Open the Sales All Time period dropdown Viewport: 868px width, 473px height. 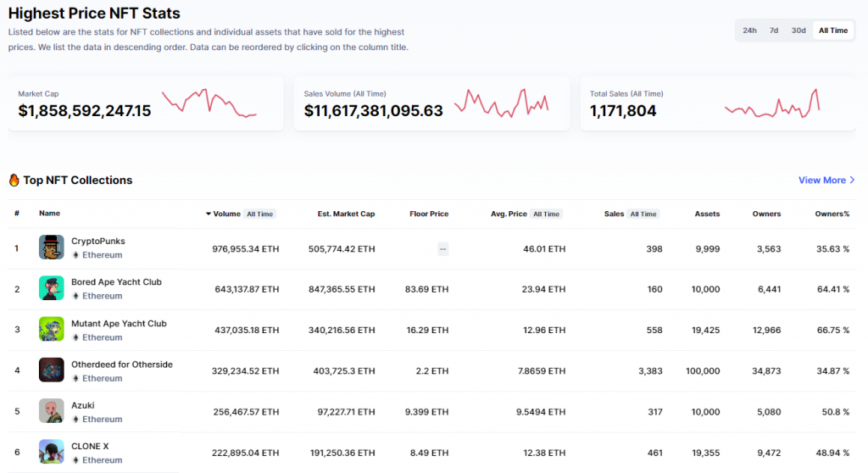coord(643,214)
